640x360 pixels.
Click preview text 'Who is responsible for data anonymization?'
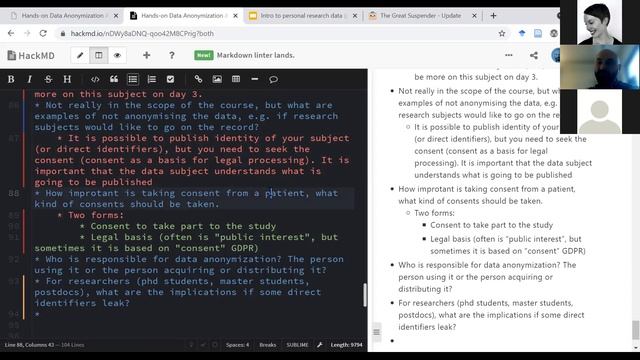479,265
